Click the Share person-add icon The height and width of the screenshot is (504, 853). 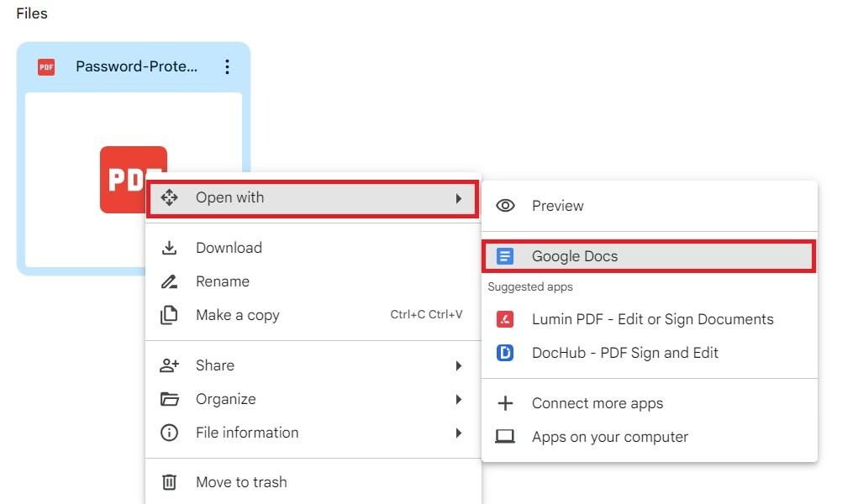(170, 365)
